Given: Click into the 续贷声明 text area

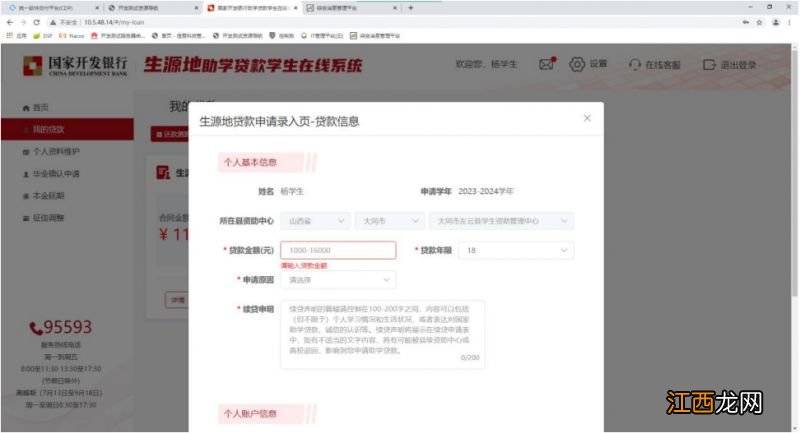Looking at the screenshot, I should coord(382,334).
